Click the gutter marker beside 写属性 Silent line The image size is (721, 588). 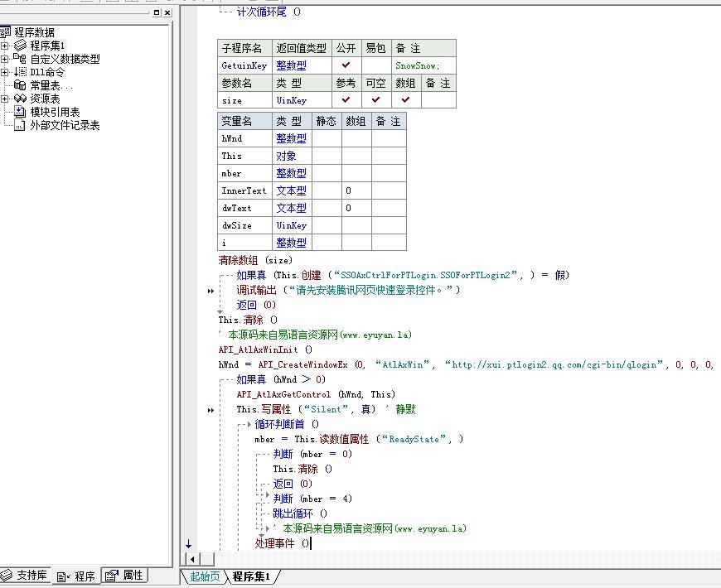coord(210,410)
